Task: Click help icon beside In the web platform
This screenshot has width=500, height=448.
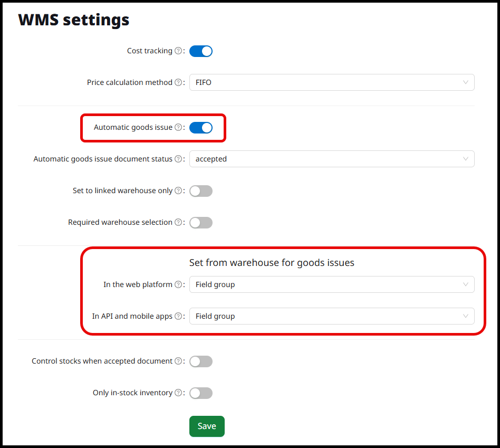Action: tap(178, 285)
